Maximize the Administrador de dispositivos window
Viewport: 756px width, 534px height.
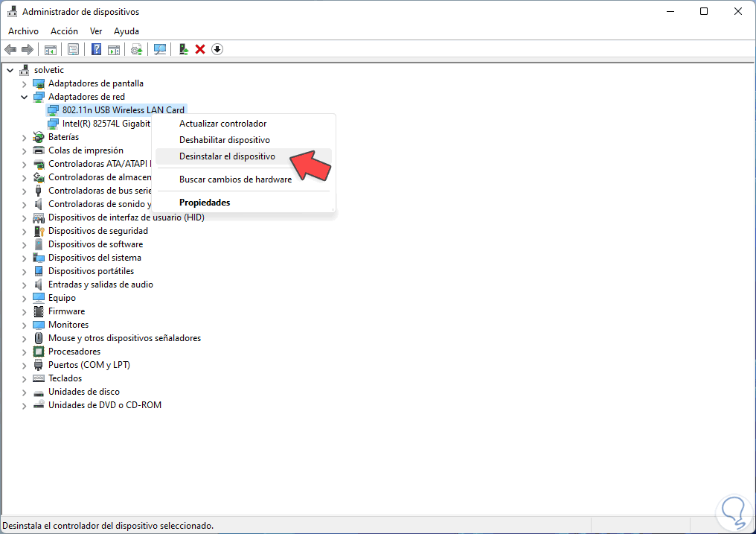coord(704,11)
